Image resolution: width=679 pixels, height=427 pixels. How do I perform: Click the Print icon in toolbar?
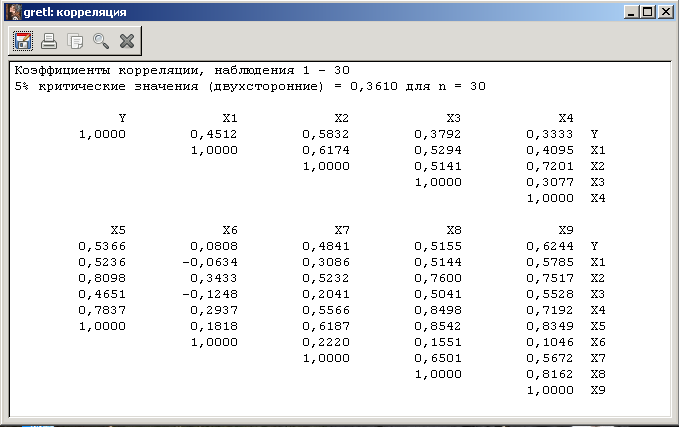pos(49,41)
